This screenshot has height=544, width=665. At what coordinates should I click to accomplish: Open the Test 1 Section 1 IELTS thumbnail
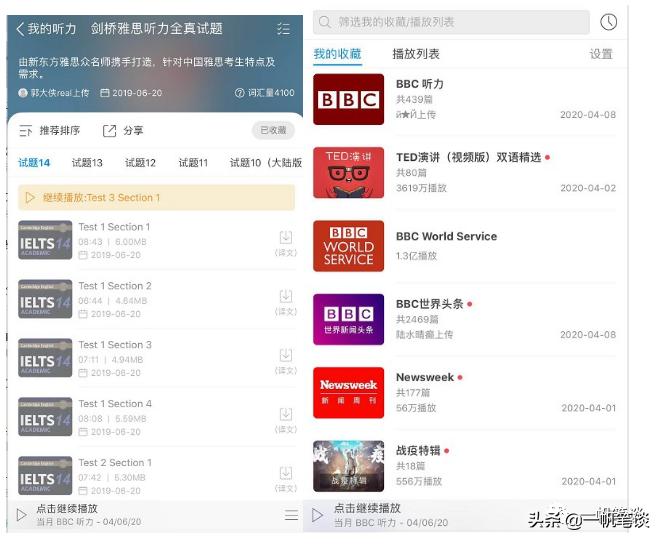tap(45, 240)
